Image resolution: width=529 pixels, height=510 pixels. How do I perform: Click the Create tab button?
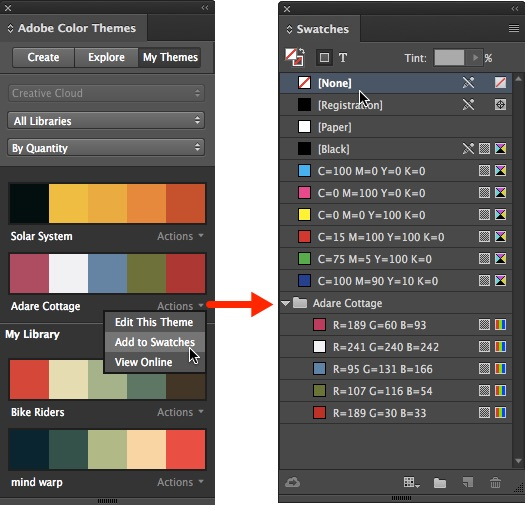point(43,57)
